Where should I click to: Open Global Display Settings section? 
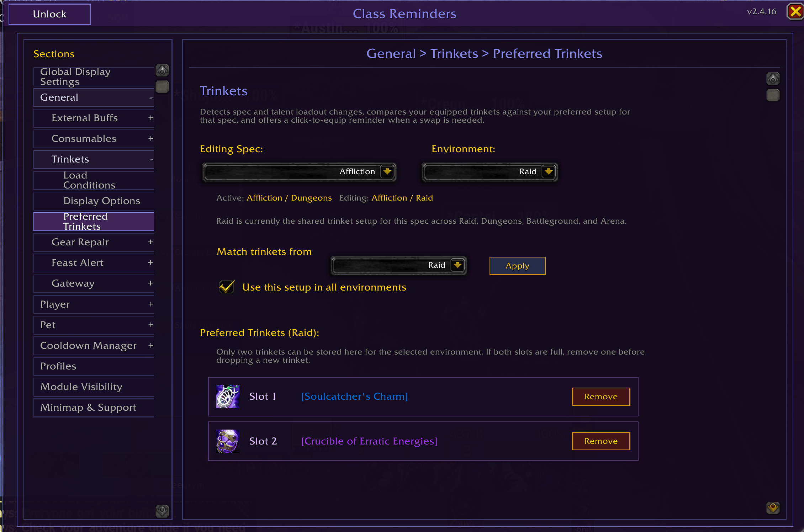(x=94, y=77)
